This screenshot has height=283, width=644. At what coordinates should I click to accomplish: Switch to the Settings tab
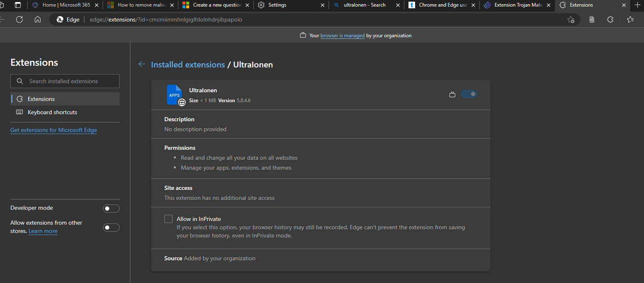tap(291, 5)
